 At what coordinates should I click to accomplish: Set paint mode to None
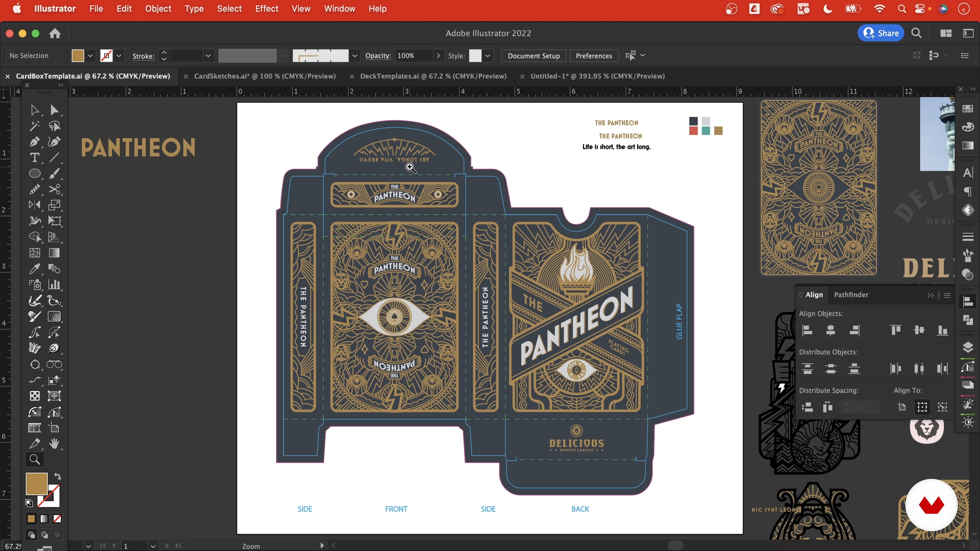pyautogui.click(x=57, y=519)
